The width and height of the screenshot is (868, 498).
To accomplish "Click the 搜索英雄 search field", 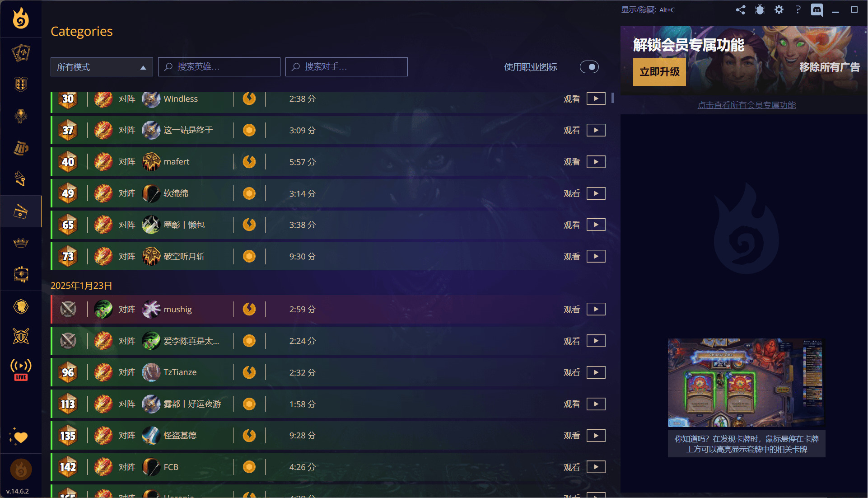I will point(219,67).
